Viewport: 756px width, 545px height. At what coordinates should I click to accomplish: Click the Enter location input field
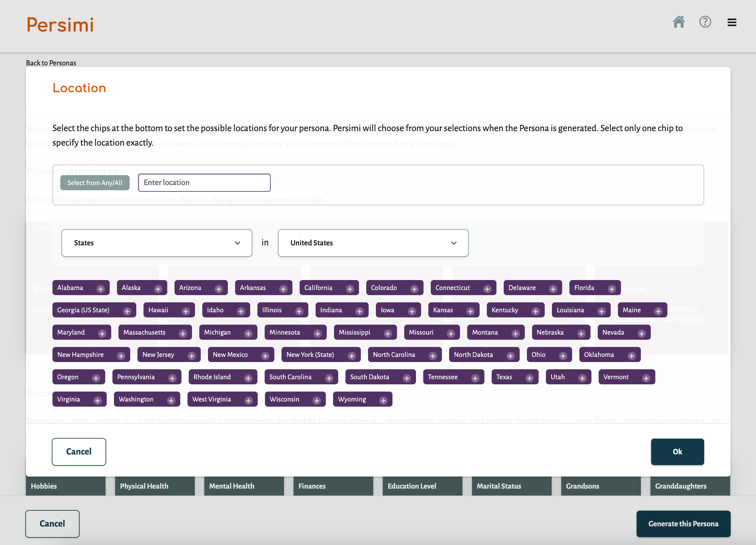tap(204, 182)
